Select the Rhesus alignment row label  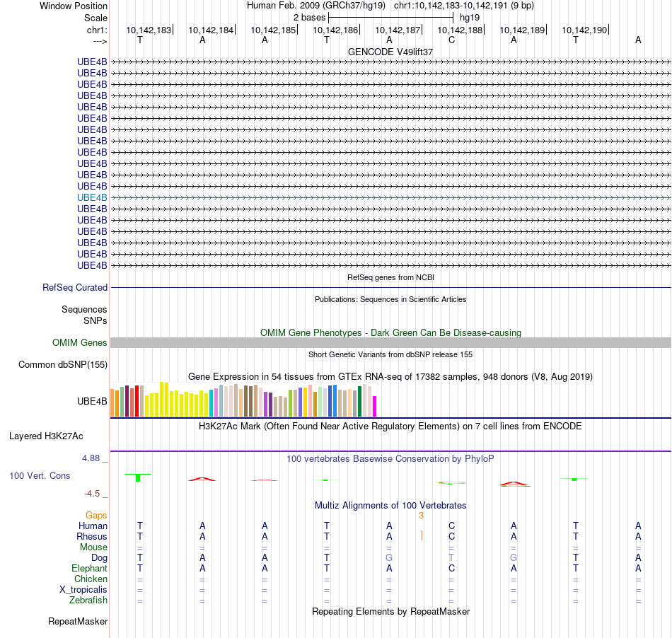(92, 536)
